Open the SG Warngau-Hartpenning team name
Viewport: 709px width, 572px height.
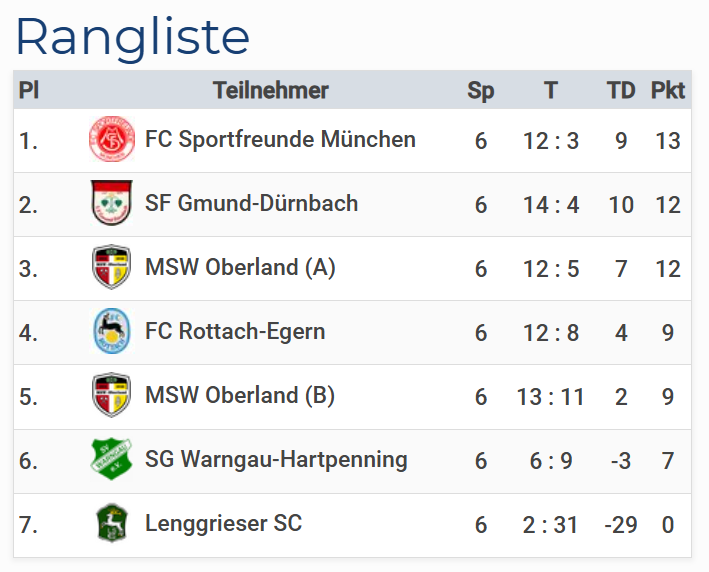276,460
